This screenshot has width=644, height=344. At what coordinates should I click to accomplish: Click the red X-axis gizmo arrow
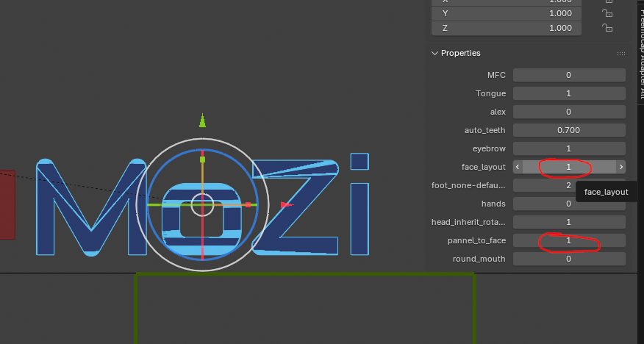click(x=286, y=204)
